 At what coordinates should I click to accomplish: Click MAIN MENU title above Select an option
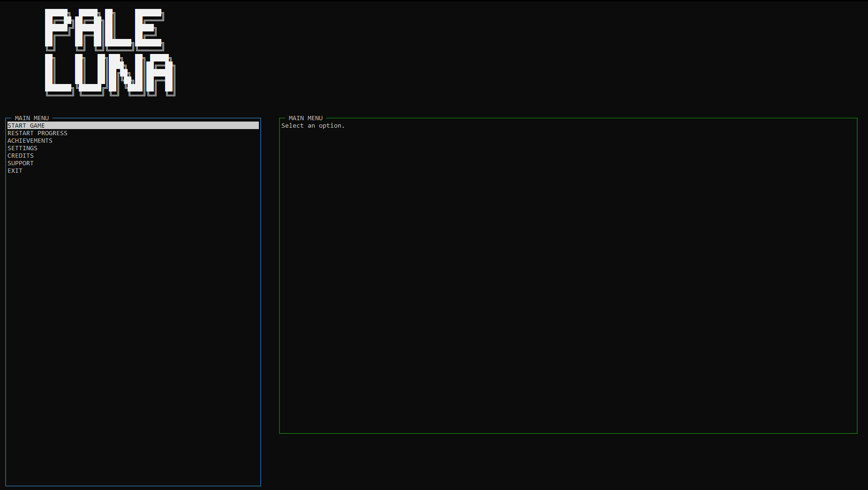pos(306,118)
